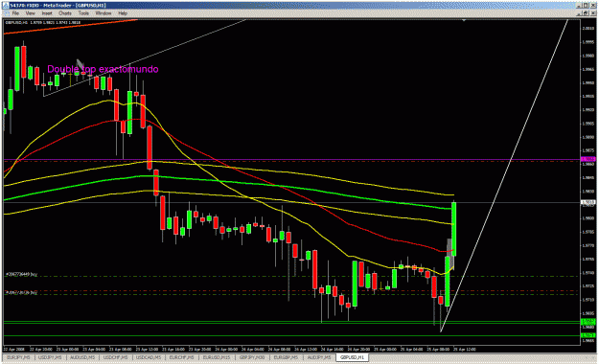599x364 pixels.
Task: Switch to the AUDUSD,M5 chart tab
Action: [82, 357]
